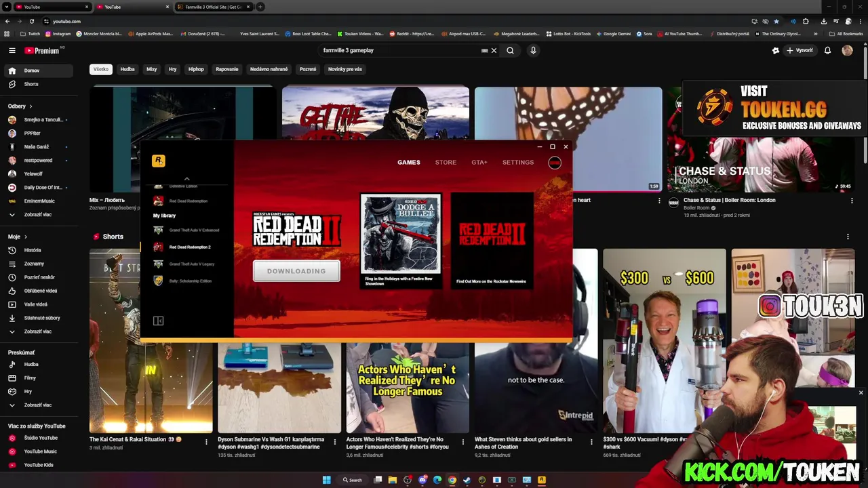
Task: Start voice search with microphone
Action: click(533, 50)
